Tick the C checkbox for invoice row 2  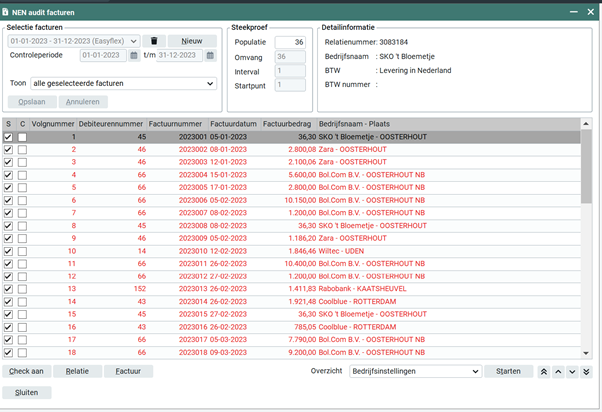(22, 149)
